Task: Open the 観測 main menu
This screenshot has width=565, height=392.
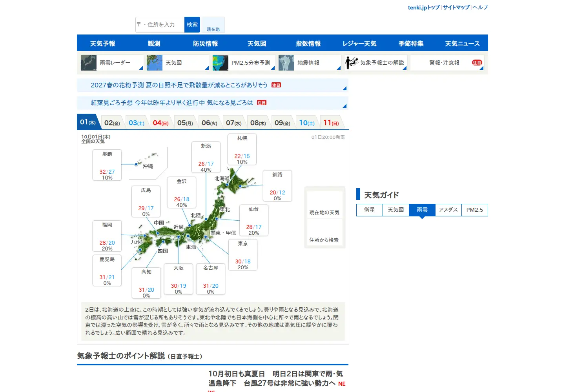Action: click(154, 43)
